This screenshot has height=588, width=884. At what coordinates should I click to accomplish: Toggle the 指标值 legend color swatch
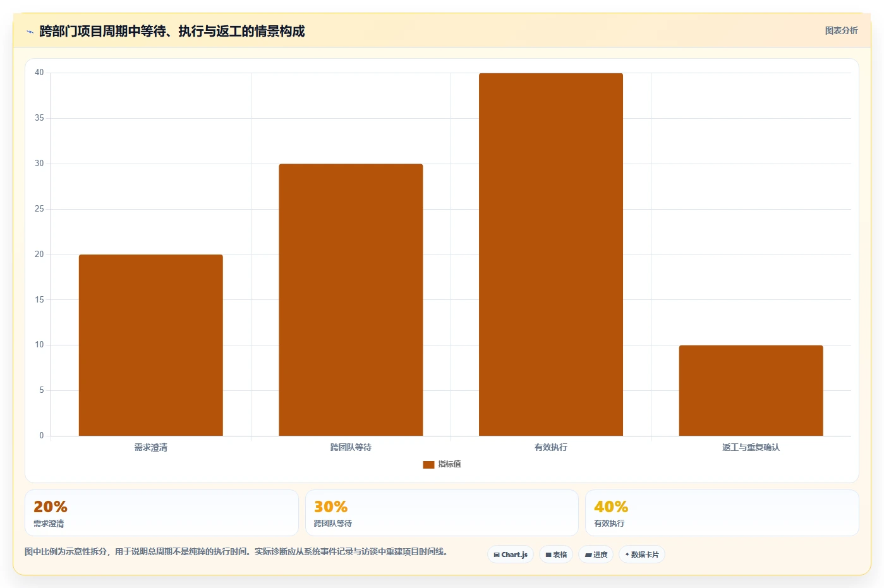click(x=428, y=464)
